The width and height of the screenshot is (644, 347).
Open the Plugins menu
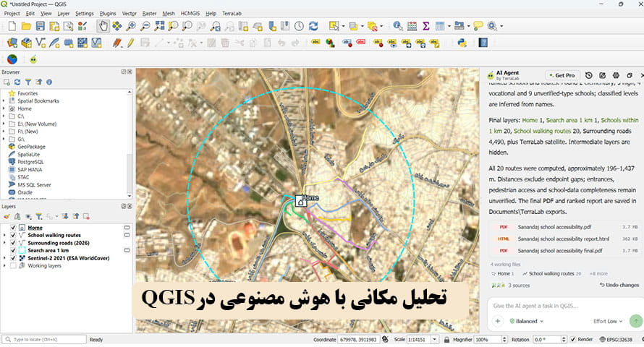click(x=108, y=14)
